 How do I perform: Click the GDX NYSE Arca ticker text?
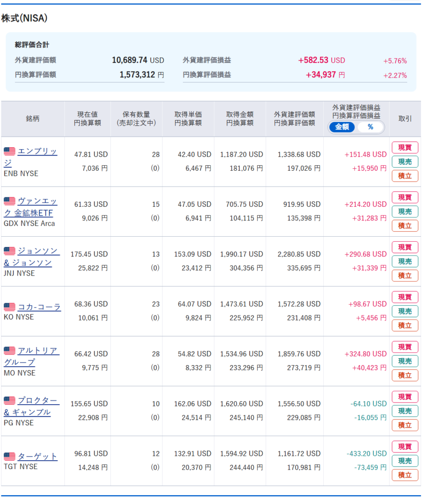(x=29, y=223)
